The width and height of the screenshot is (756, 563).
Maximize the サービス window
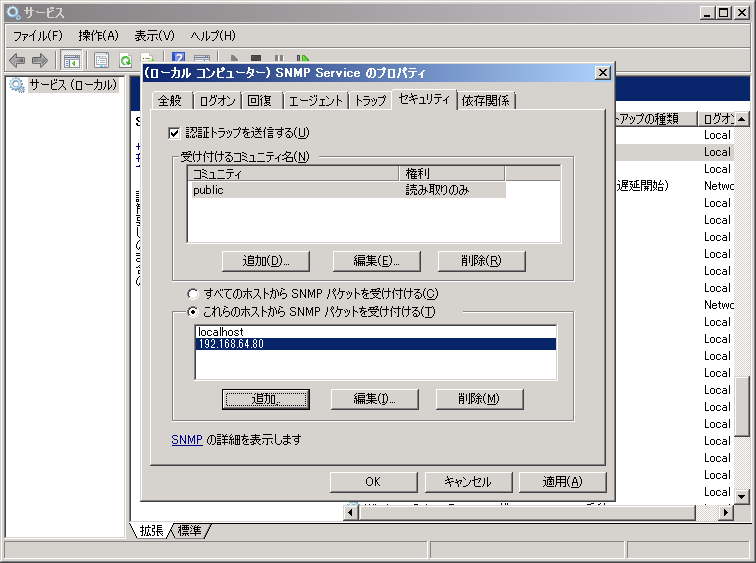tap(724, 13)
